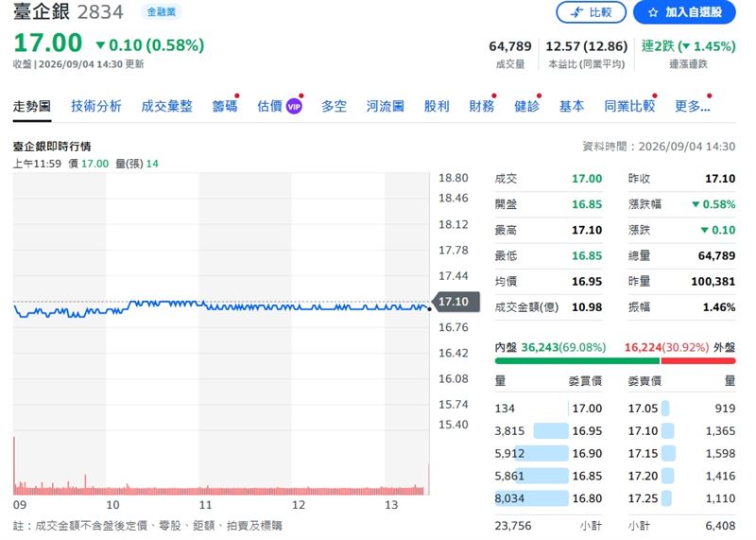The image size is (756, 540).
Task: Switch to the 多空 tab
Action: point(334,106)
